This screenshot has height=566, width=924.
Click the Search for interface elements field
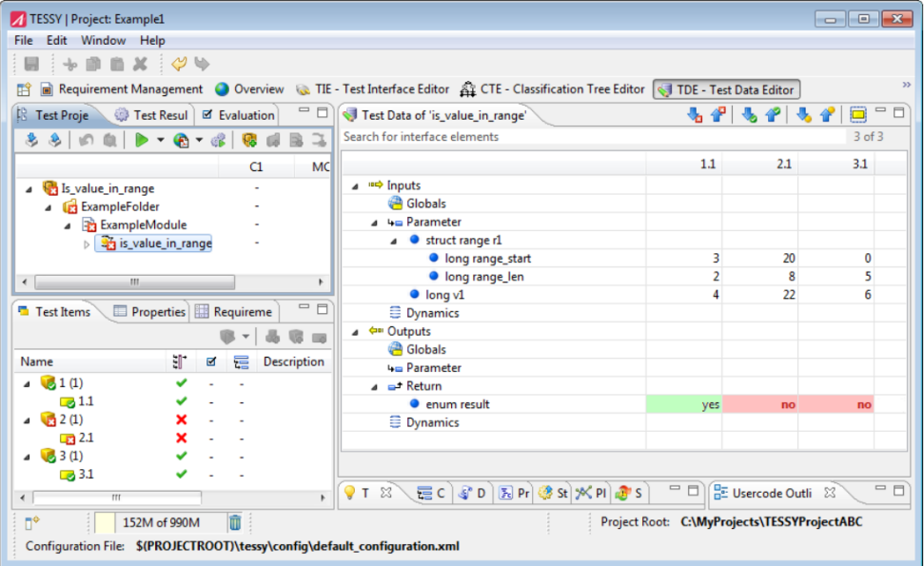(590, 137)
